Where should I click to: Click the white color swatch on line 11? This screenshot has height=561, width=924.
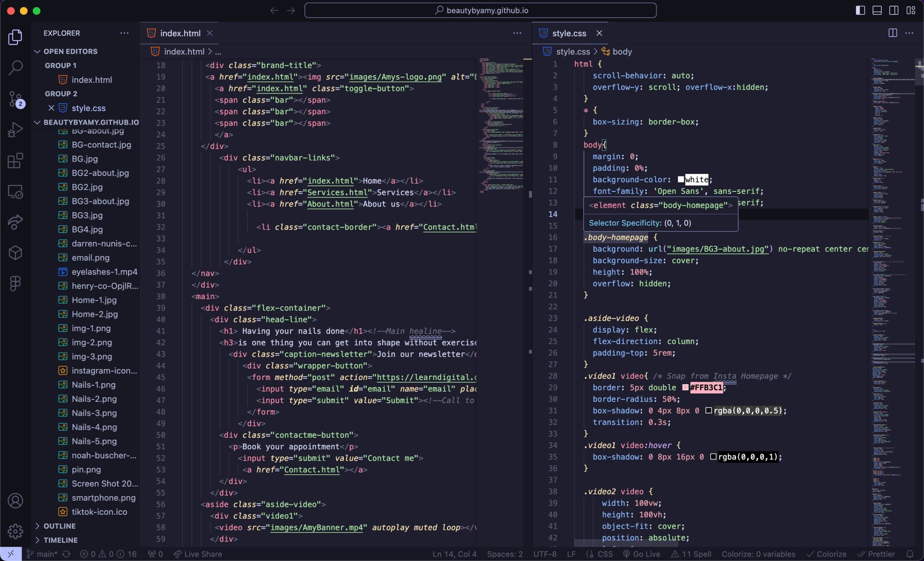click(681, 179)
